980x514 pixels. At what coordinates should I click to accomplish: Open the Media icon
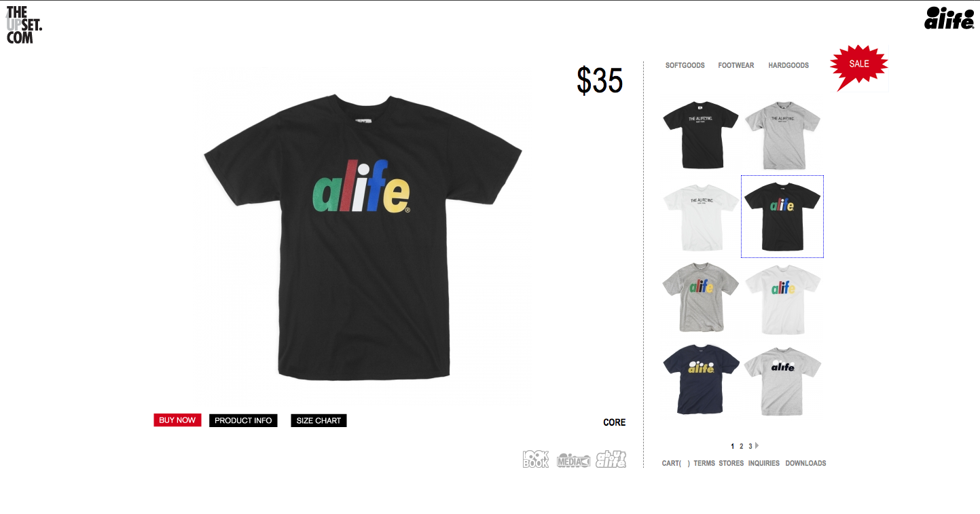point(573,461)
